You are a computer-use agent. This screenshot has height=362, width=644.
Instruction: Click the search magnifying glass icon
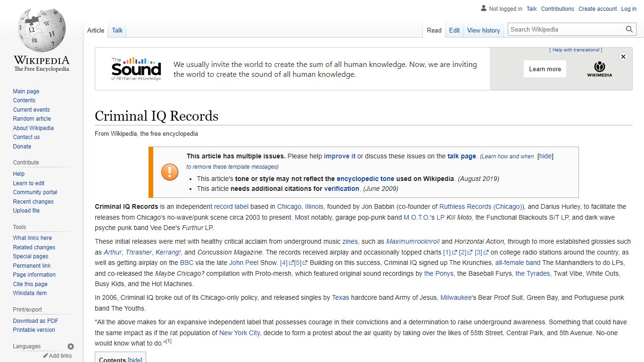click(x=629, y=29)
